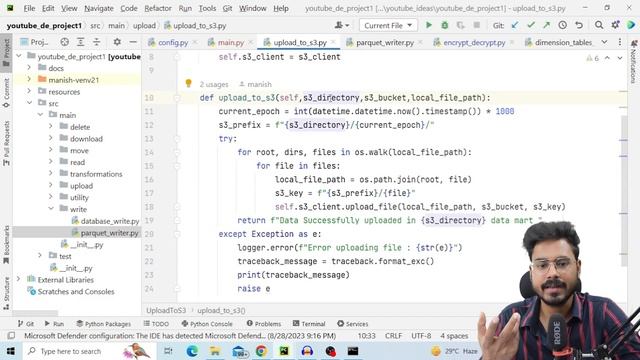
Task: Open PyCharm icon in the taskbar
Action: (x=284, y=351)
